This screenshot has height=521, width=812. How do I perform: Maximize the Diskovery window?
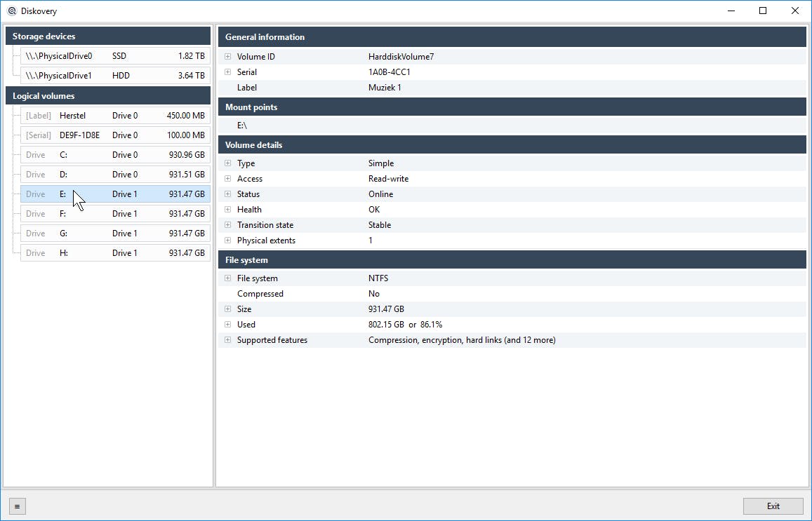point(763,11)
